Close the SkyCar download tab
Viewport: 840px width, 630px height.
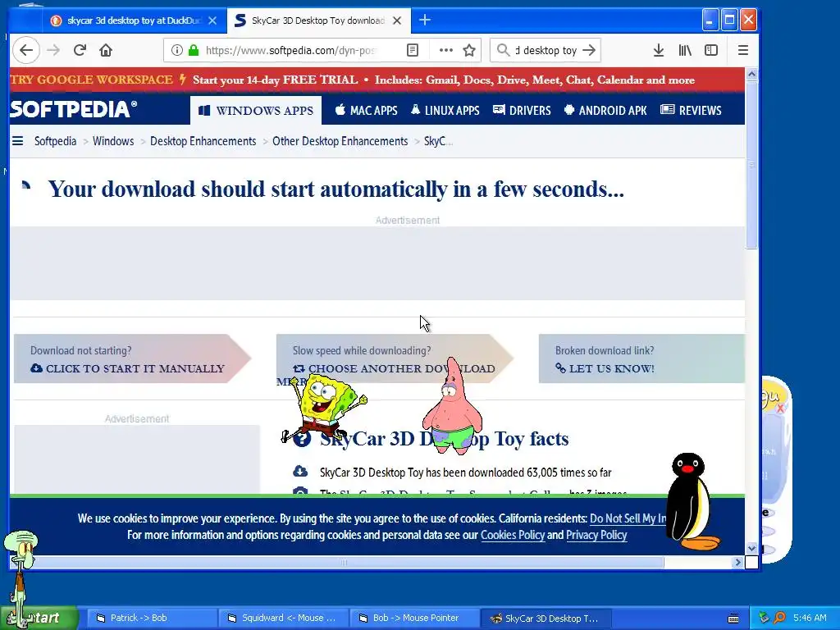(397, 21)
